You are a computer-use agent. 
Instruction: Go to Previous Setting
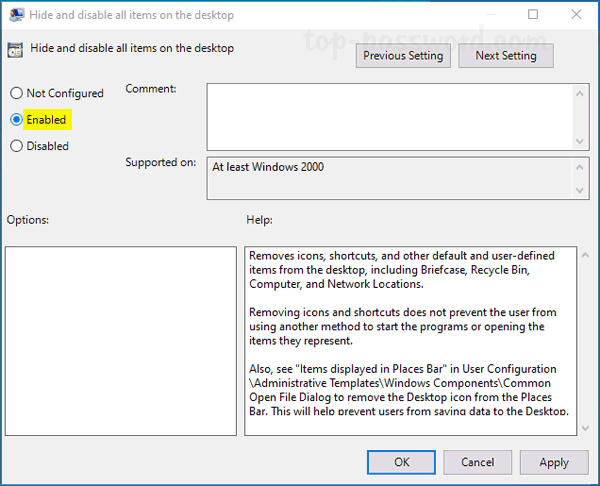[403, 56]
